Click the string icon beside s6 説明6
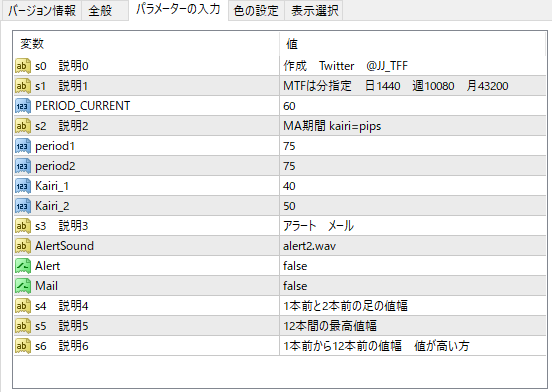Viewport: 552px width, 392px height. (x=23, y=346)
